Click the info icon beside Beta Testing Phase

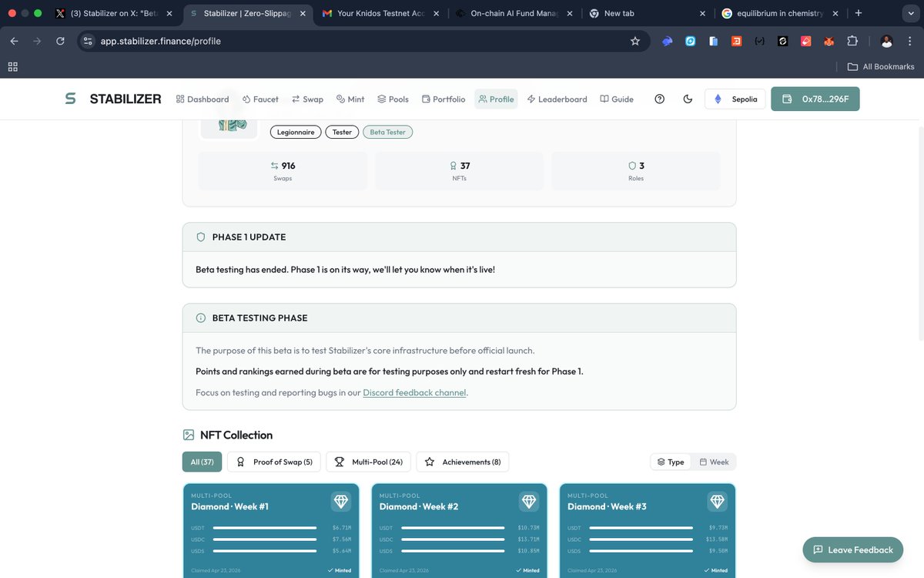[201, 318]
